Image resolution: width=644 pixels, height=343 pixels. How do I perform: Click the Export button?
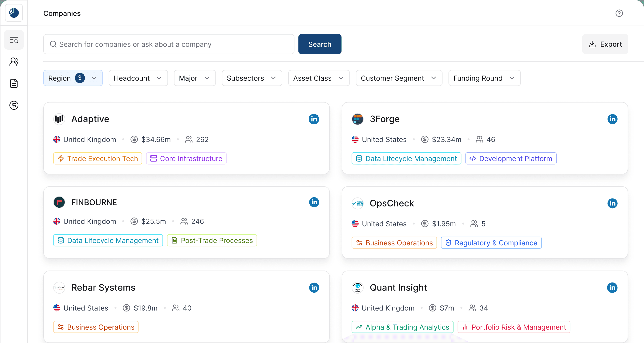point(605,44)
